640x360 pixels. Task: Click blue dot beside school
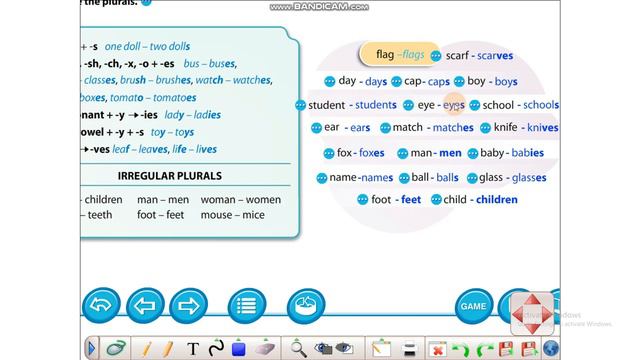click(x=474, y=105)
